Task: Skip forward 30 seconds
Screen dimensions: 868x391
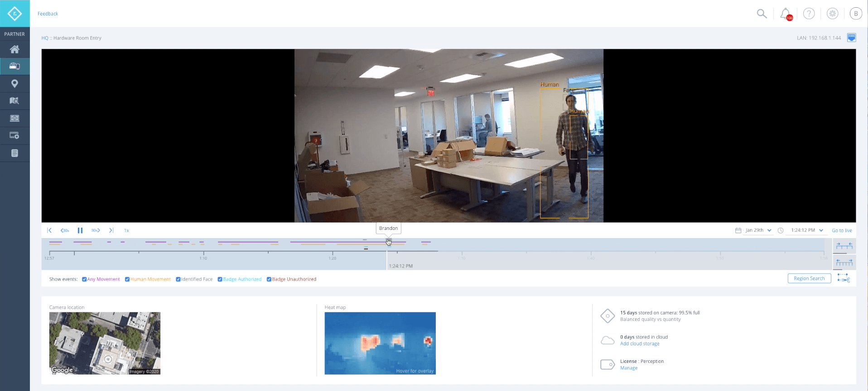Action: tap(96, 230)
